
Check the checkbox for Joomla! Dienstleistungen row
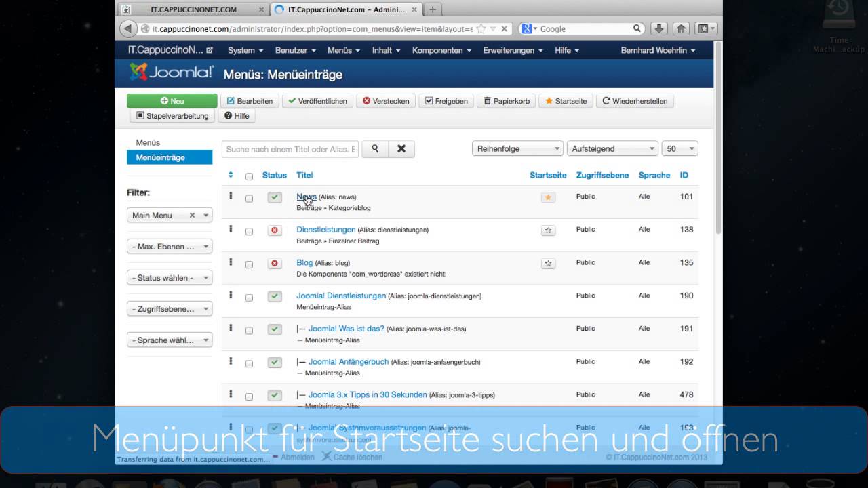pos(249,298)
